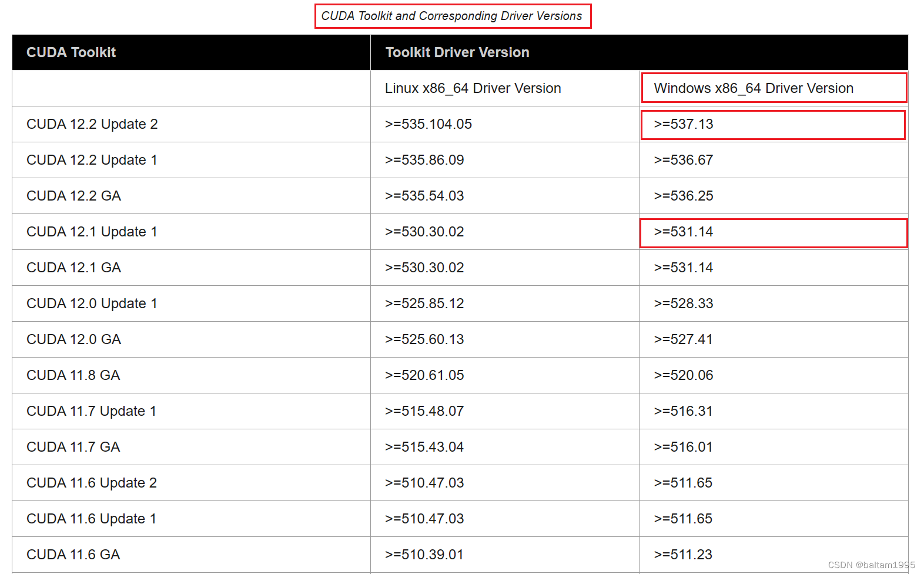Select the 'Windows x86_64 Driver Version' subheader
924x574 pixels.
[x=754, y=88]
